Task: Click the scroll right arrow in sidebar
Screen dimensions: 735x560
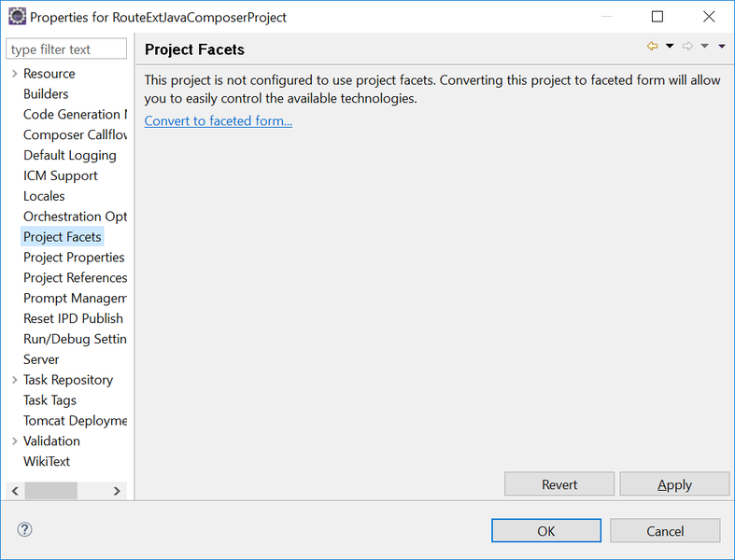Action: click(x=117, y=491)
